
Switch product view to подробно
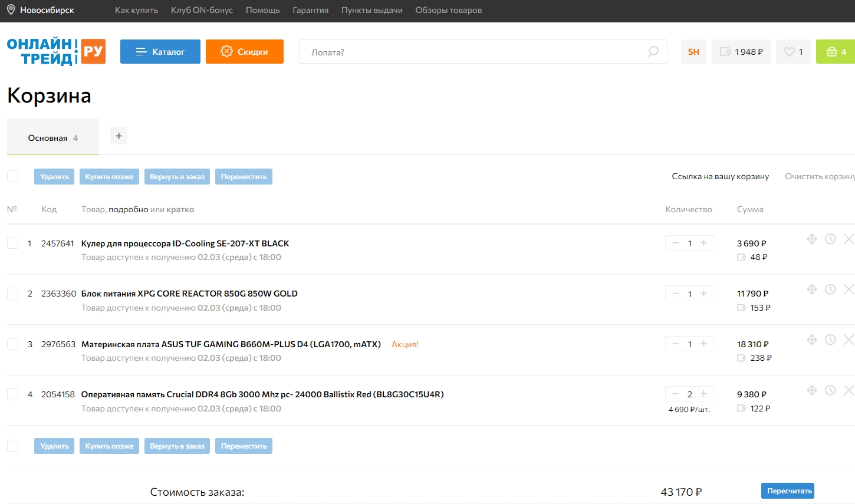[128, 209]
